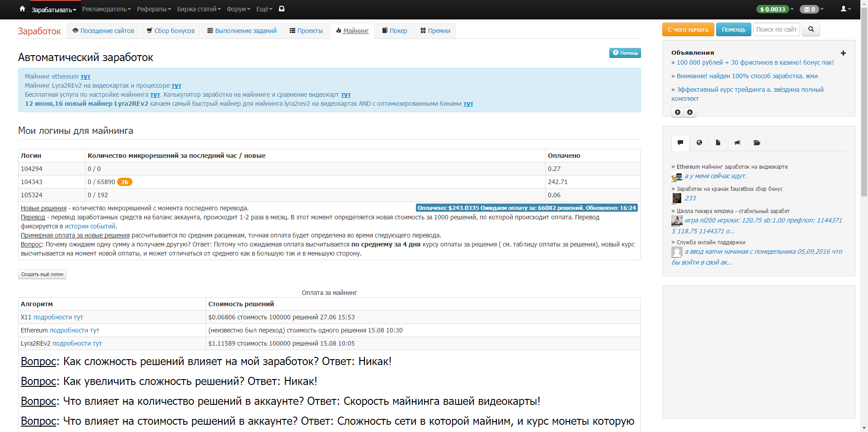Open the document icon sidebar tab
The height and width of the screenshot is (432, 868).
718,142
